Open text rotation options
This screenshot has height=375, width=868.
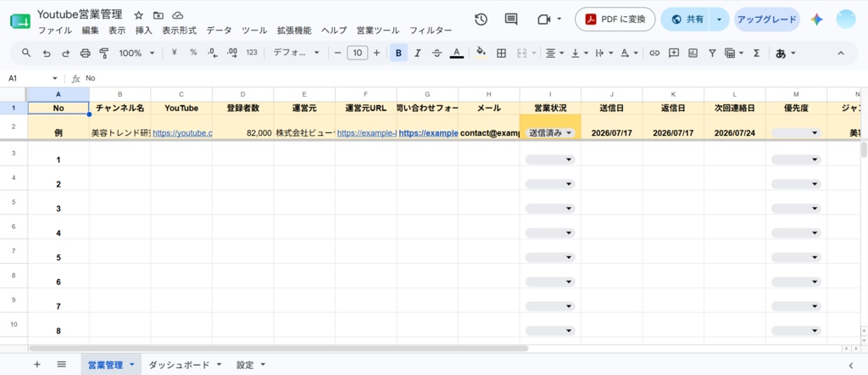629,53
